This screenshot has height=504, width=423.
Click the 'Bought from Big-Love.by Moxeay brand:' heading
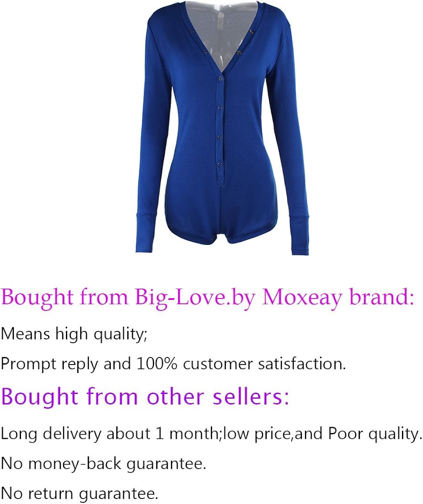click(208, 297)
